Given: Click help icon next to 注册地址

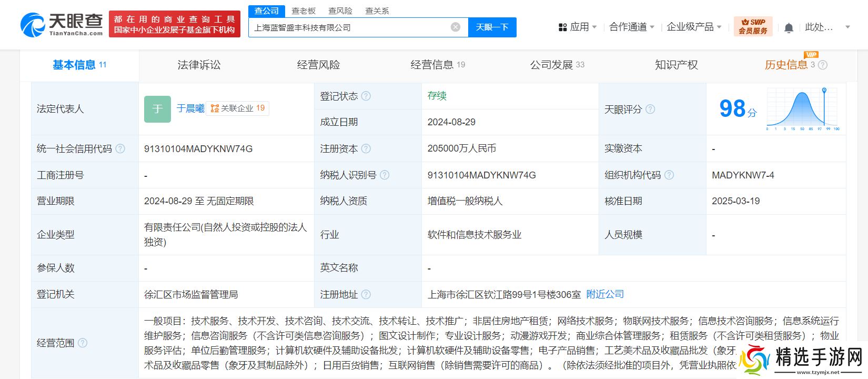Looking at the screenshot, I should (x=366, y=295).
